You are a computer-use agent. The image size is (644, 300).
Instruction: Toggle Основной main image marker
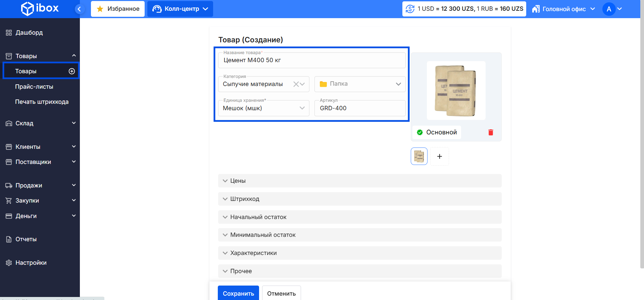pos(437,132)
